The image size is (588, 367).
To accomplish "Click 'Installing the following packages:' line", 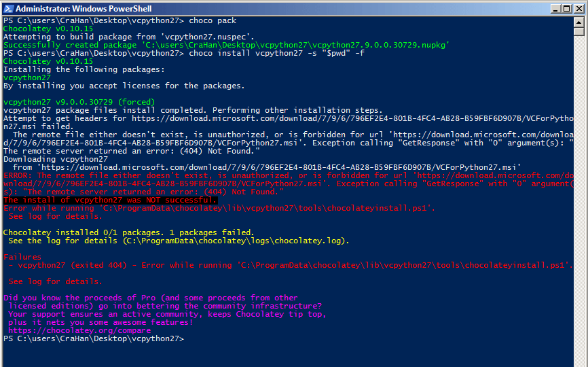I will tap(84, 69).
